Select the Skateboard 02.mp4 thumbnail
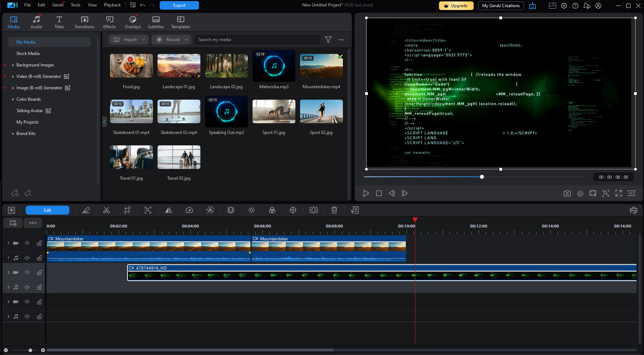This screenshot has height=355, width=644. (179, 111)
